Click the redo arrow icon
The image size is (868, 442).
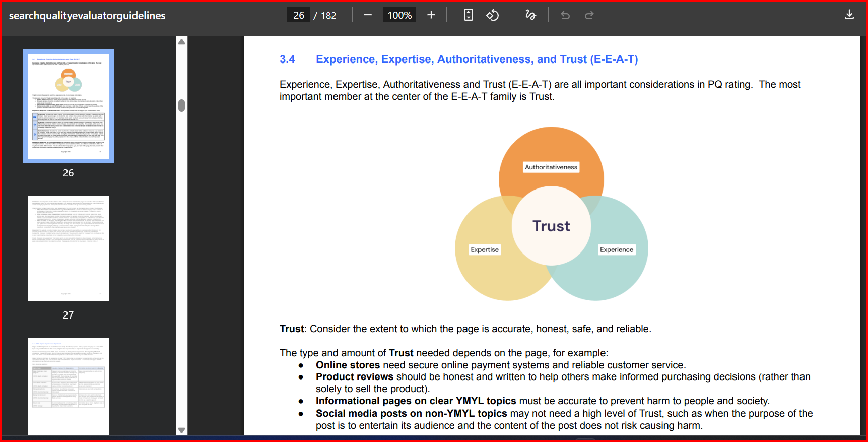pyautogui.click(x=589, y=15)
